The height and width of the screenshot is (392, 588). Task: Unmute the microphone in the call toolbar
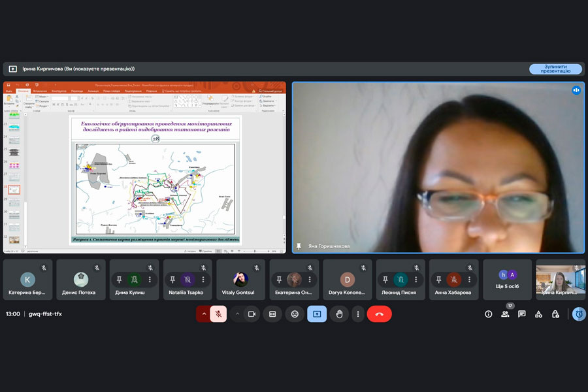[x=218, y=314]
